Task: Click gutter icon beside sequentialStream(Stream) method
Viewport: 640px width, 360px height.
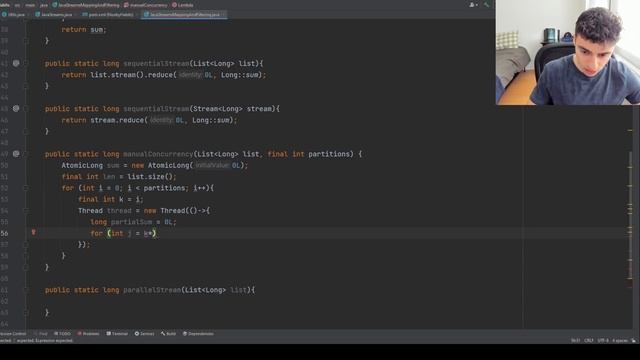Action: (16, 109)
